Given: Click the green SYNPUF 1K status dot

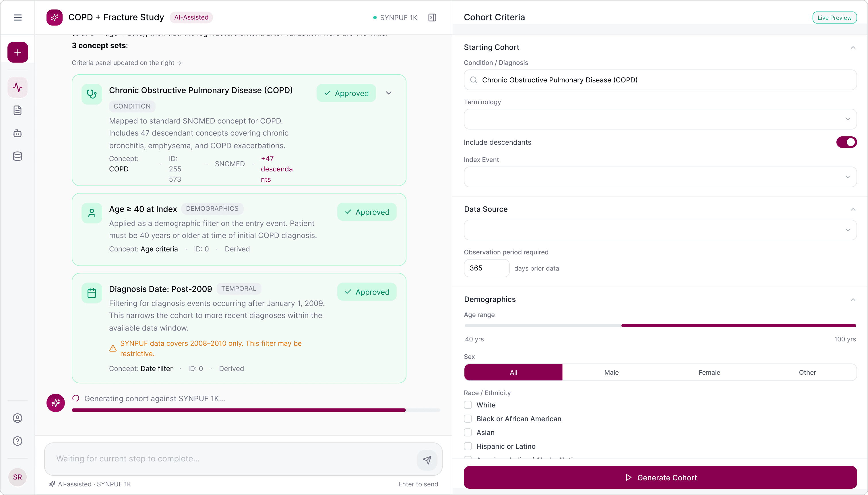Looking at the screenshot, I should [375, 18].
